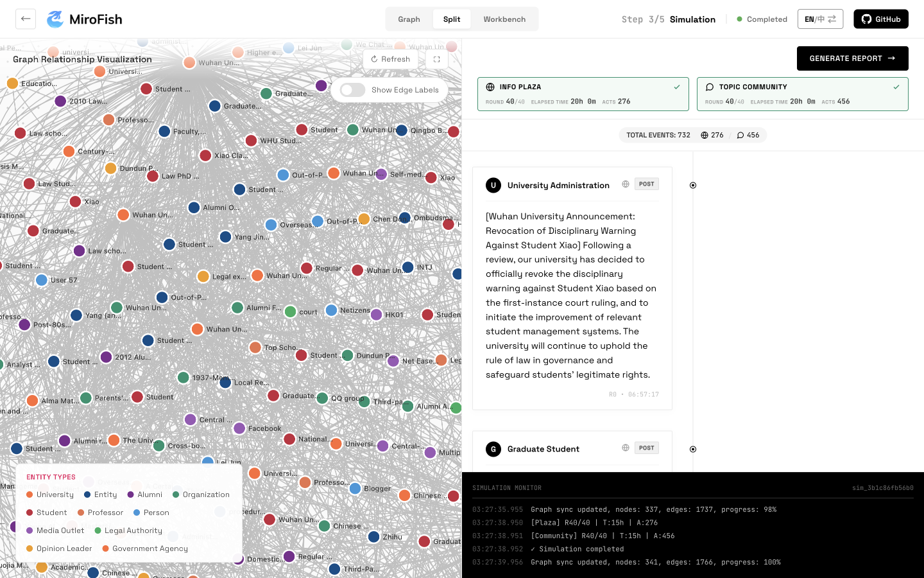Select the Zhihu graph node
This screenshot has width=924, height=578.
374,537
